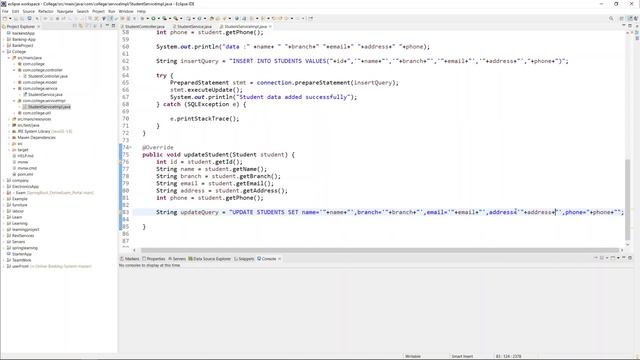Screen dimensions: 640x360
Task: Open the Refactor menu
Action: [46, 11]
